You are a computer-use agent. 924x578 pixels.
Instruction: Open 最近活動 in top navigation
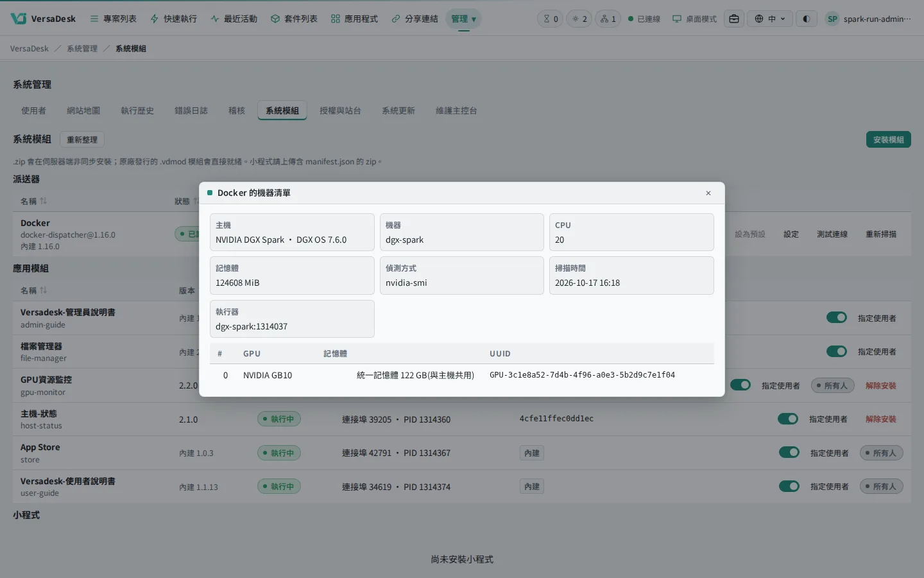point(234,19)
